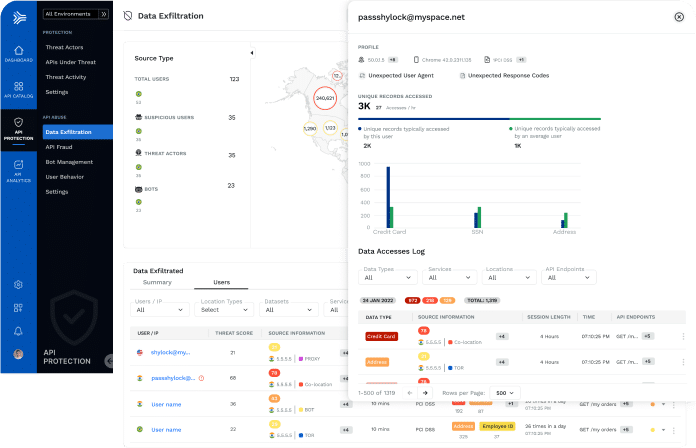
Task: Close the passshylock@myspace.net detail panel
Action: pos(679,17)
